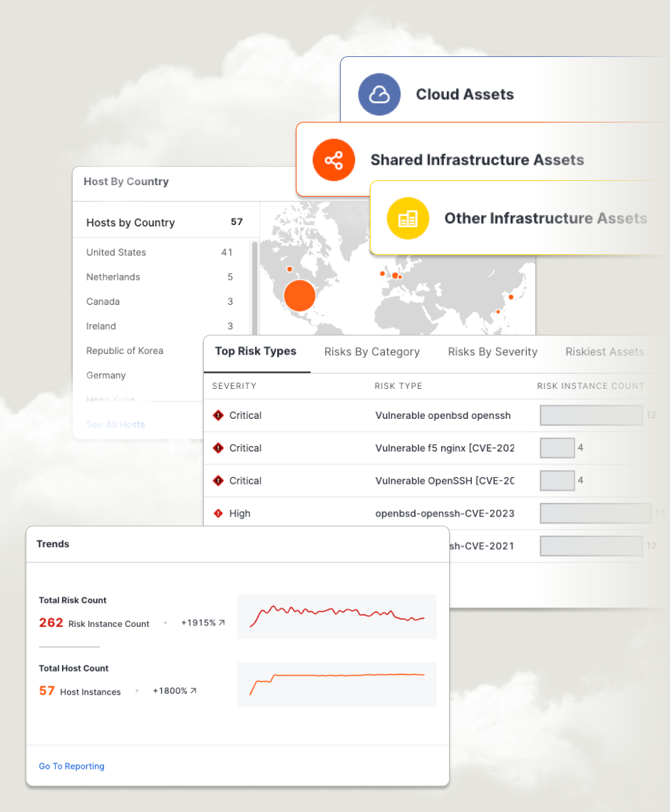Follow the Go To Reporting link

point(71,766)
